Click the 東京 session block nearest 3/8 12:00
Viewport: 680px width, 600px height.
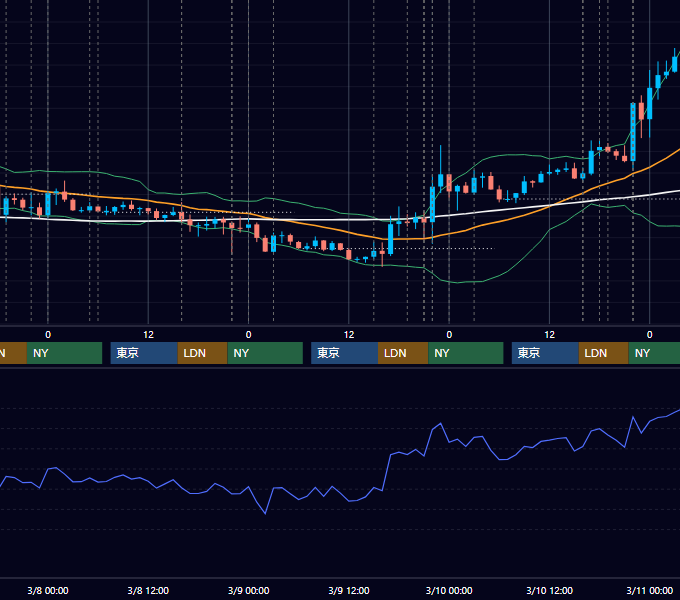click(144, 353)
